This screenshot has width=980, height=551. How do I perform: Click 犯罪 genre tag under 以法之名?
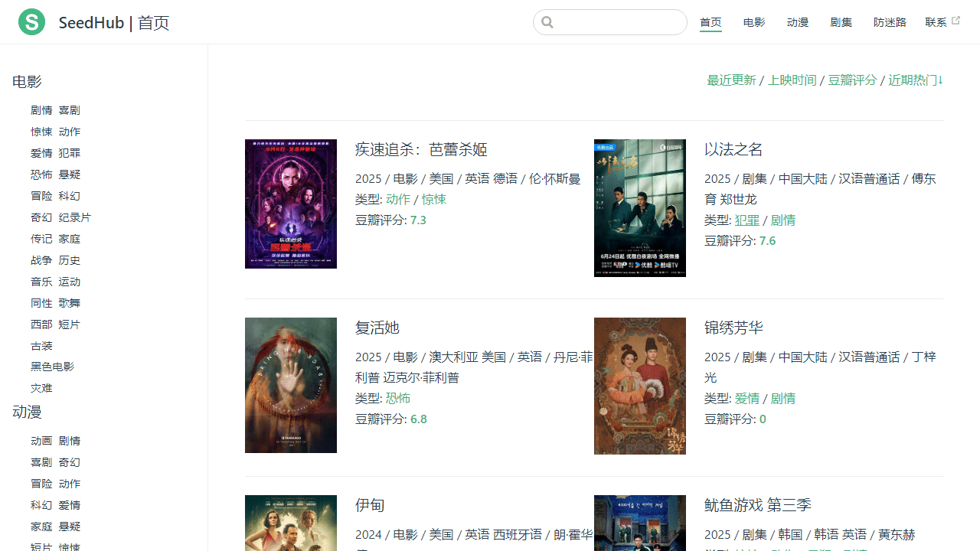[x=747, y=220]
